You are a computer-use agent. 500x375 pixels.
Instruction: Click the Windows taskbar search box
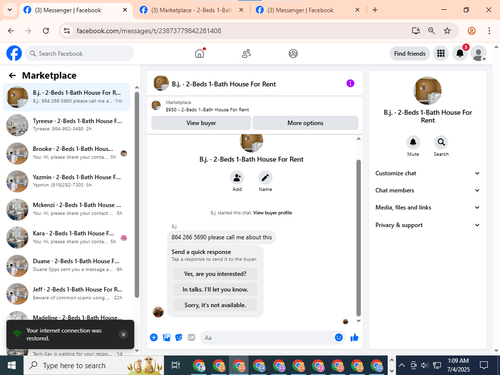click(x=94, y=365)
